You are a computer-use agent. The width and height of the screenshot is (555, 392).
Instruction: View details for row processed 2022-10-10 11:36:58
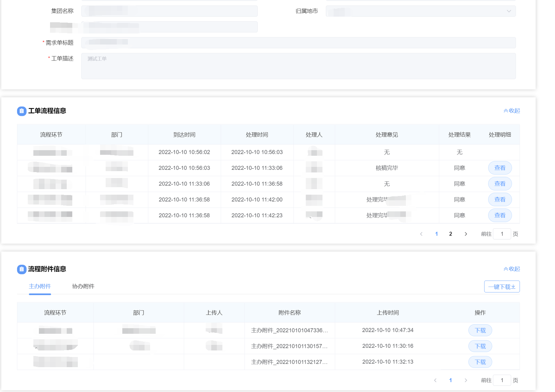500,184
